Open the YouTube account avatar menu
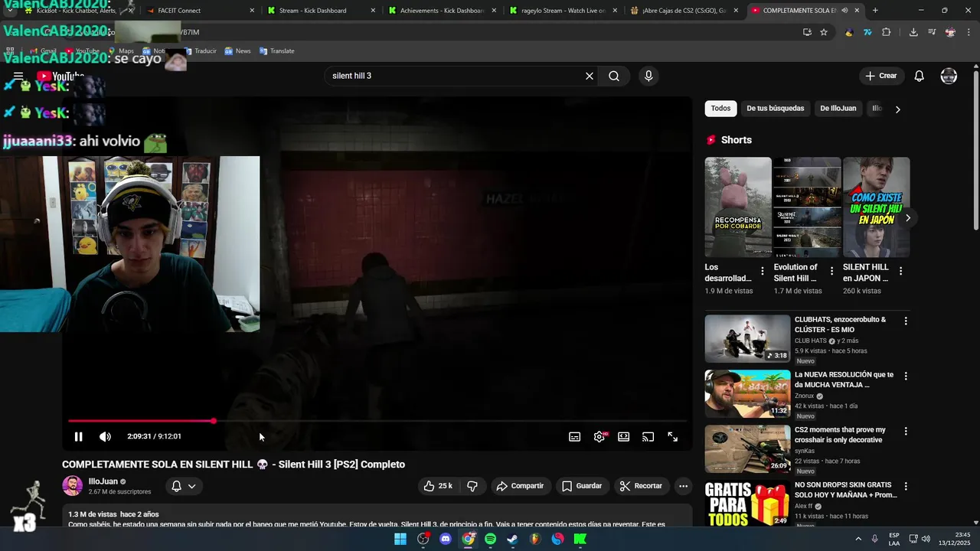This screenshot has height=551, width=980. [949, 76]
